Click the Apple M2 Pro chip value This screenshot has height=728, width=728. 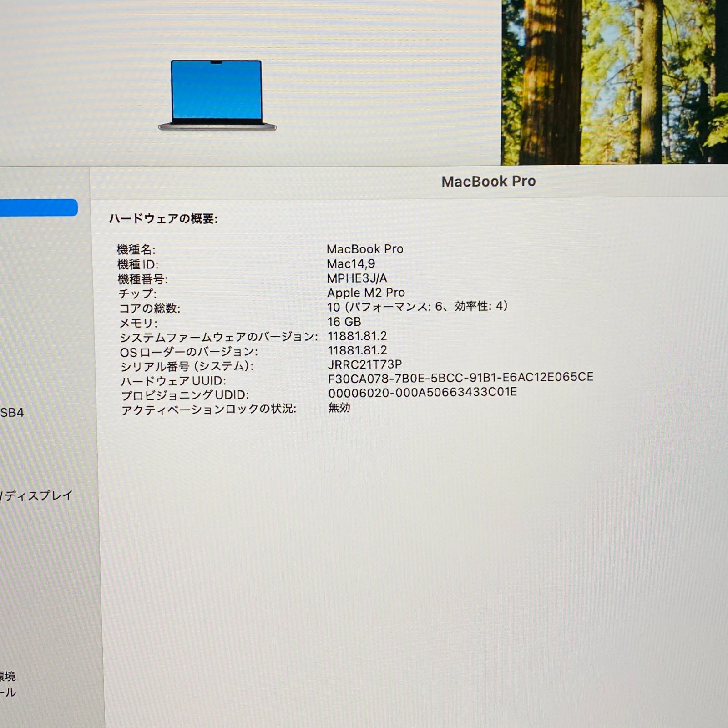(x=366, y=293)
